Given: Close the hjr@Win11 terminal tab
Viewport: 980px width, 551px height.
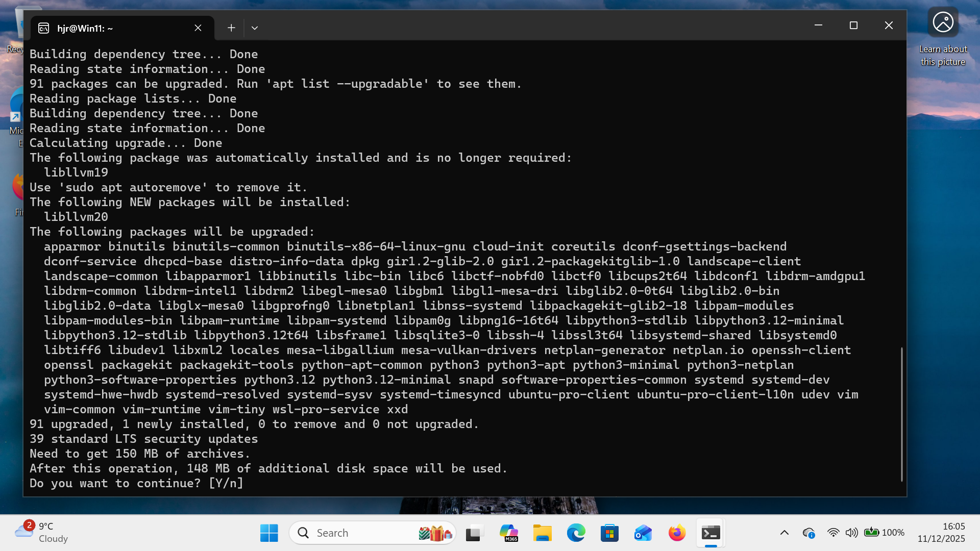Looking at the screenshot, I should (198, 28).
